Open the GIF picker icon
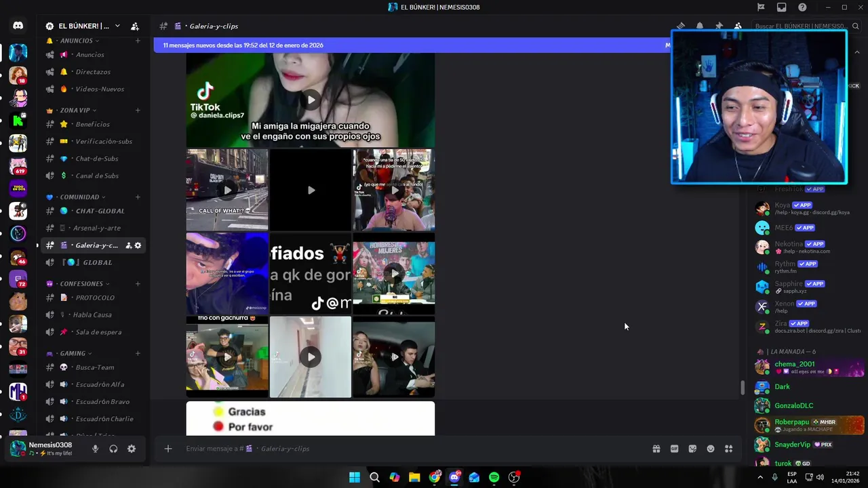The image size is (868, 488). [674, 449]
